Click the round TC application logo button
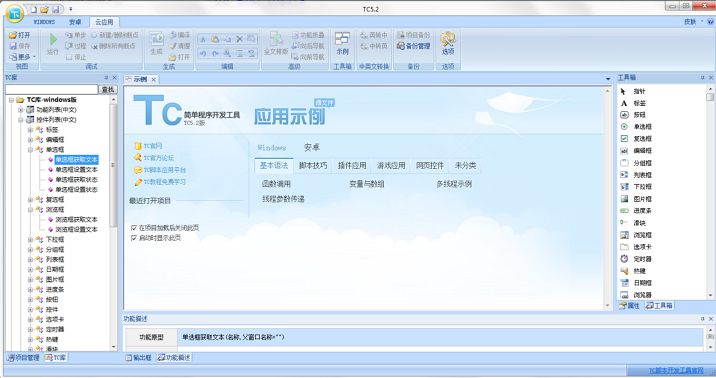Image resolution: width=716 pixels, height=378 pixels. (15, 14)
